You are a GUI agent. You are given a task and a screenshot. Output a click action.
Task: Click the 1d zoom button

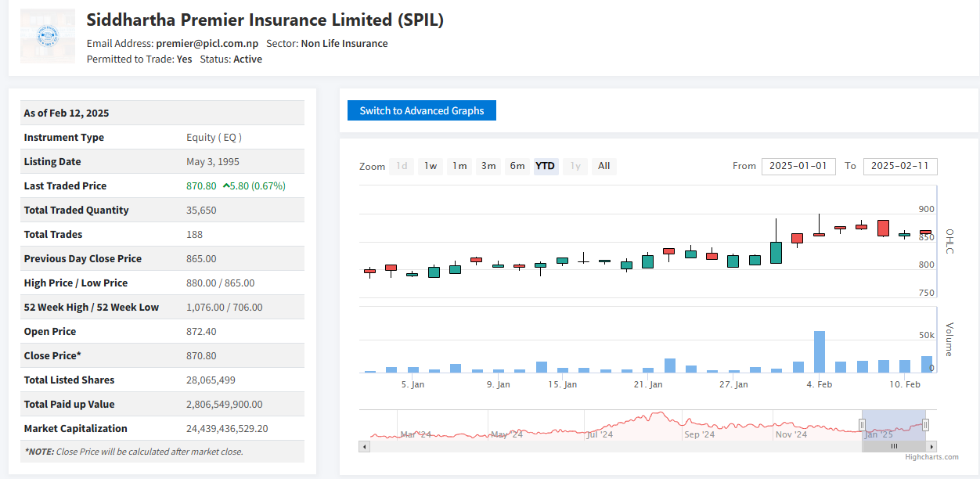coord(402,166)
